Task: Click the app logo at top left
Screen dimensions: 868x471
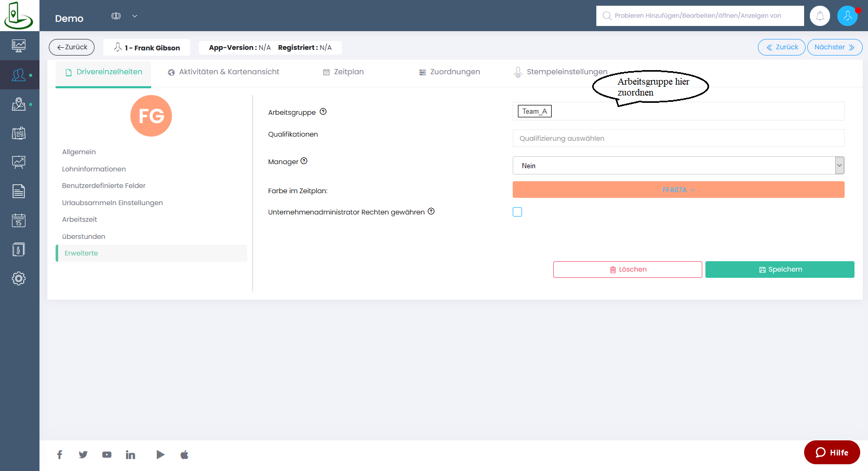Action: [19, 16]
